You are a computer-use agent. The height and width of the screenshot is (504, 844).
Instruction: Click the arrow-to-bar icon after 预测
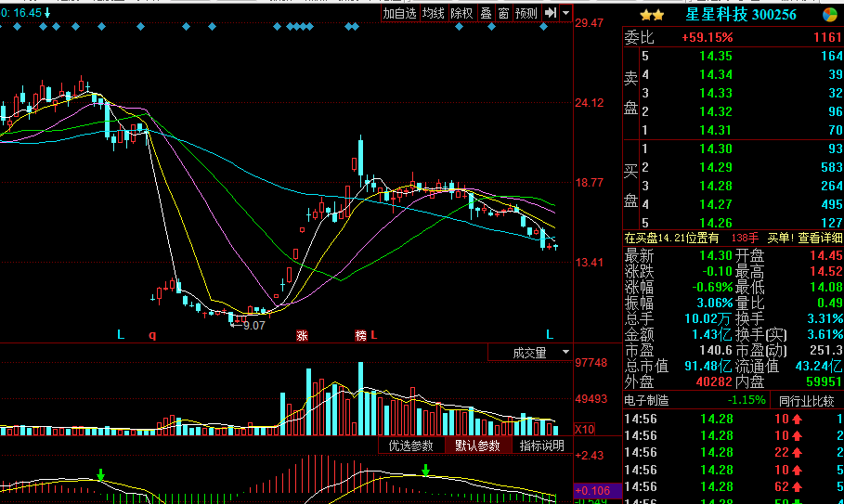551,13
